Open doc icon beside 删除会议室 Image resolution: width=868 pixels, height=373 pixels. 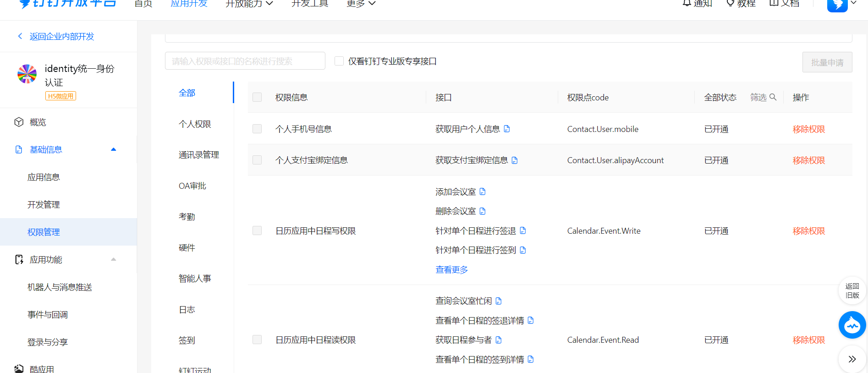[x=483, y=211]
